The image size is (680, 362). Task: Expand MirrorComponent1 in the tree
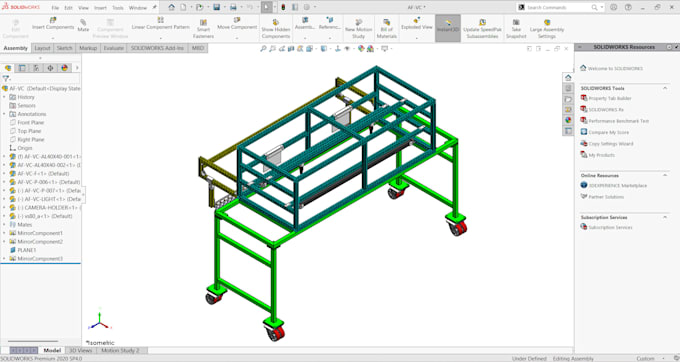pos(4,233)
